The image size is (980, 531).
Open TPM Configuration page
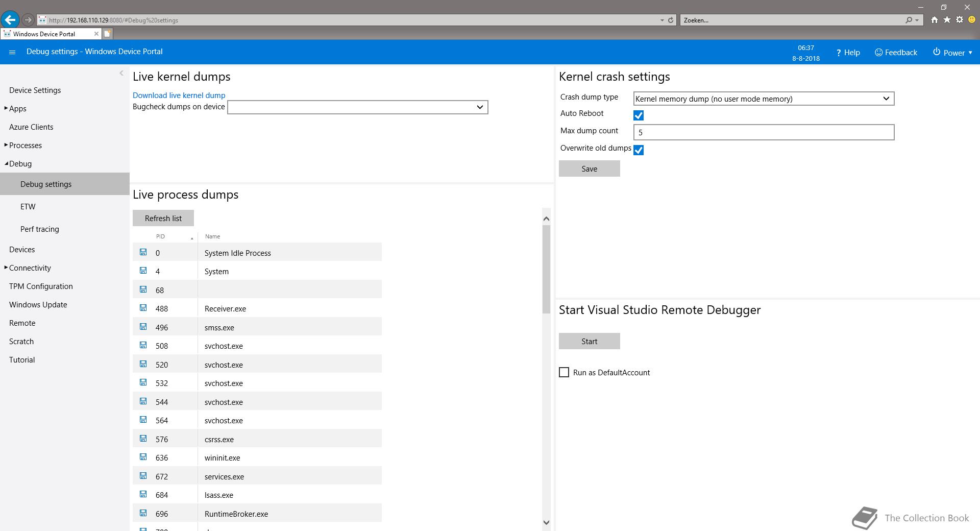41,286
